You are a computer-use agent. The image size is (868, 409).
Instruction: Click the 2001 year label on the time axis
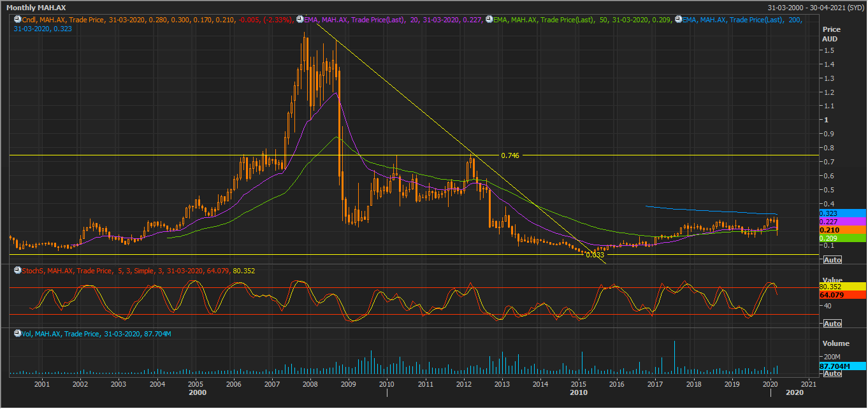click(42, 384)
